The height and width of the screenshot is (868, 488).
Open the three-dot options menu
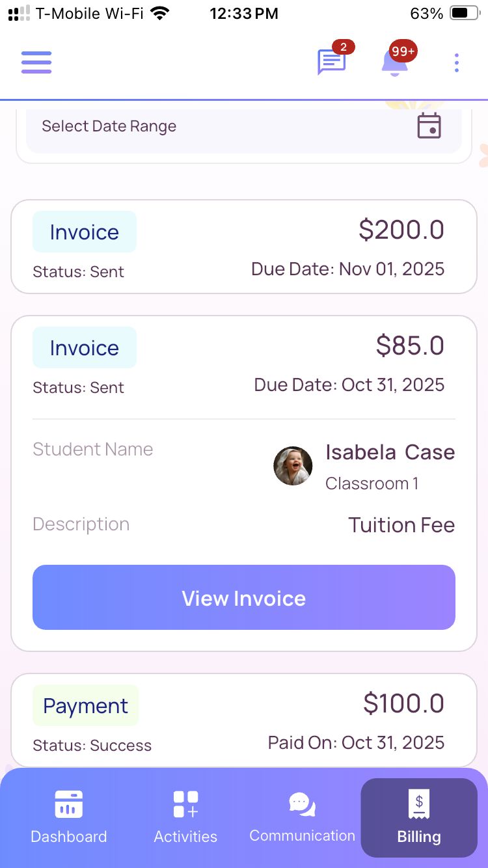[456, 62]
